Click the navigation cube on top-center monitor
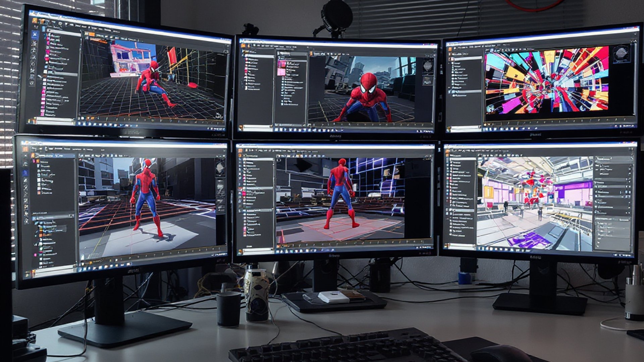 pyautogui.click(x=428, y=65)
